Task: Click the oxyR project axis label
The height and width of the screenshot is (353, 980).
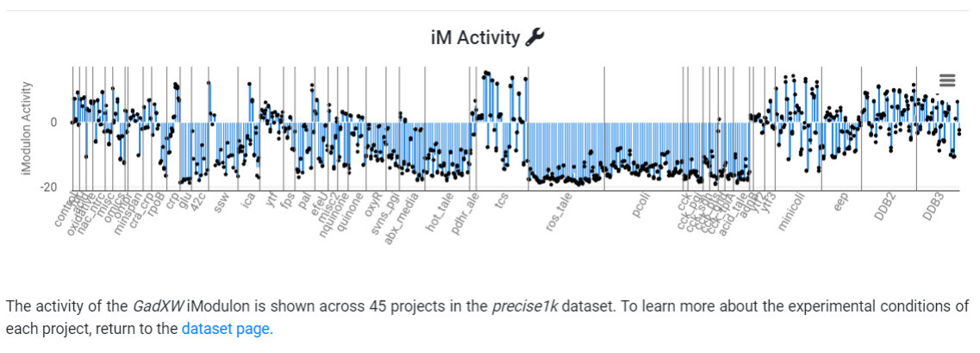Action: [371, 204]
